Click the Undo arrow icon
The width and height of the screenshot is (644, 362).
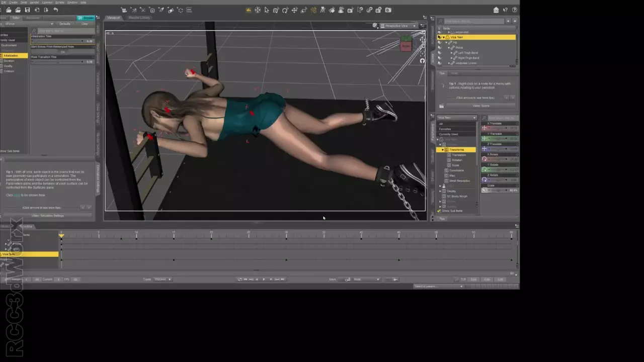(55, 10)
